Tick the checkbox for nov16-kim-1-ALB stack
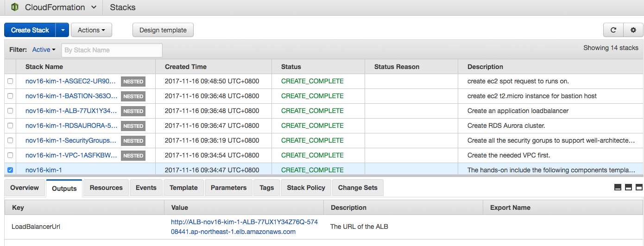Viewport: 644px width, 246px height. click(x=10, y=111)
